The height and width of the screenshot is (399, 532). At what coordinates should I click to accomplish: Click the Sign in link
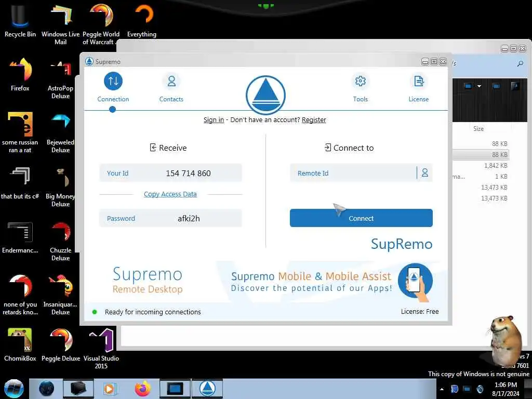[214, 120]
